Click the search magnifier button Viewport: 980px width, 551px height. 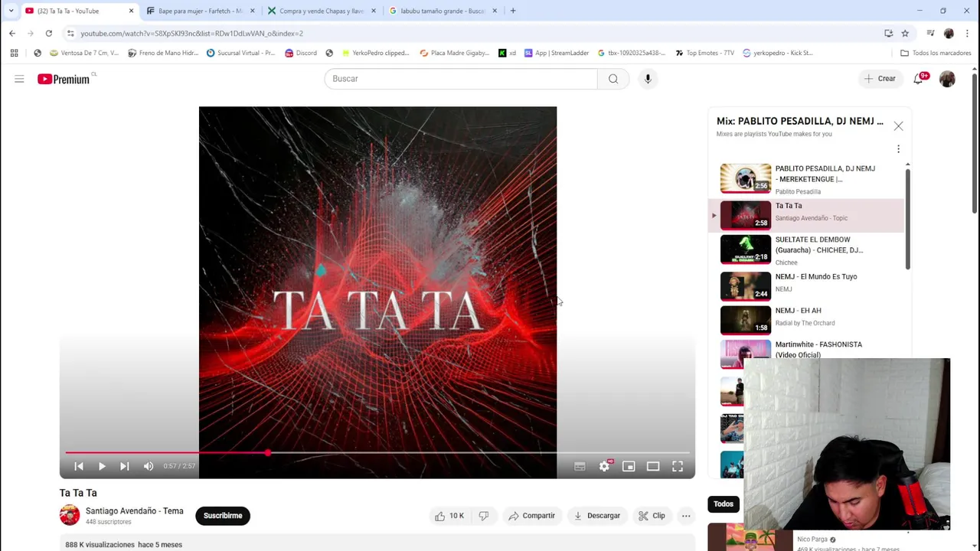(x=613, y=79)
